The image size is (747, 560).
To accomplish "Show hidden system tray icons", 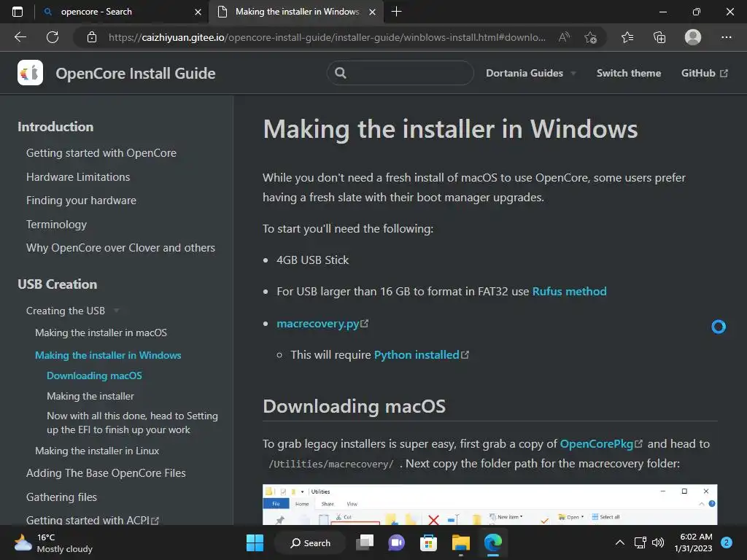I will tap(620, 542).
